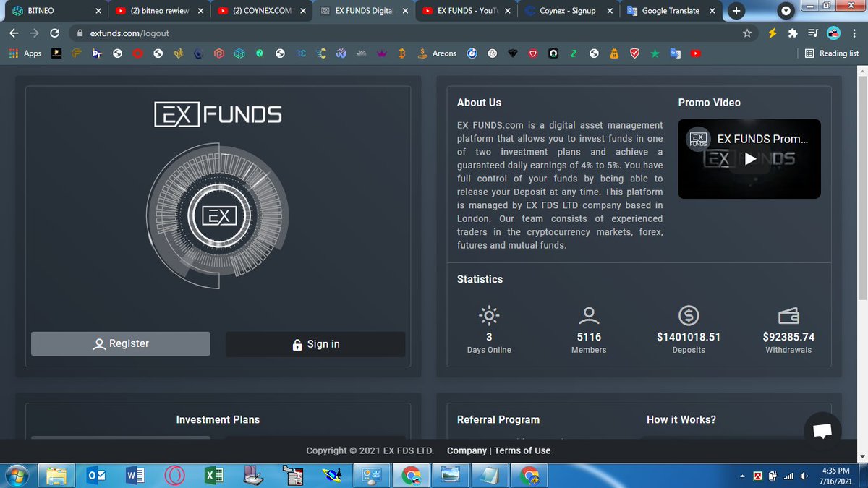Viewport: 868px width, 488px height.
Task: Open the green star bookmark icon
Action: pyautogui.click(x=655, y=53)
